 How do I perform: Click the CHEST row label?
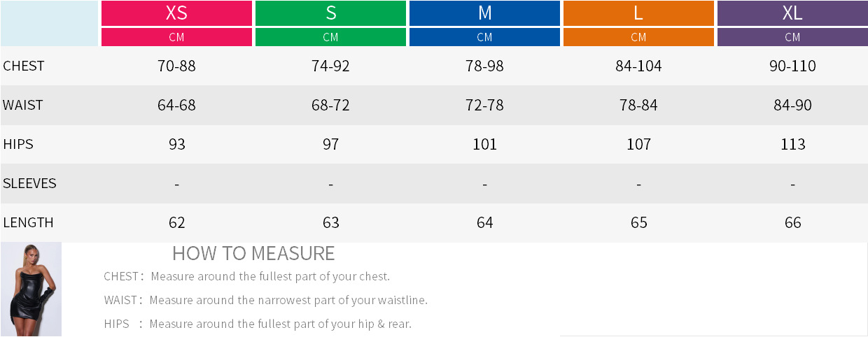(24, 66)
